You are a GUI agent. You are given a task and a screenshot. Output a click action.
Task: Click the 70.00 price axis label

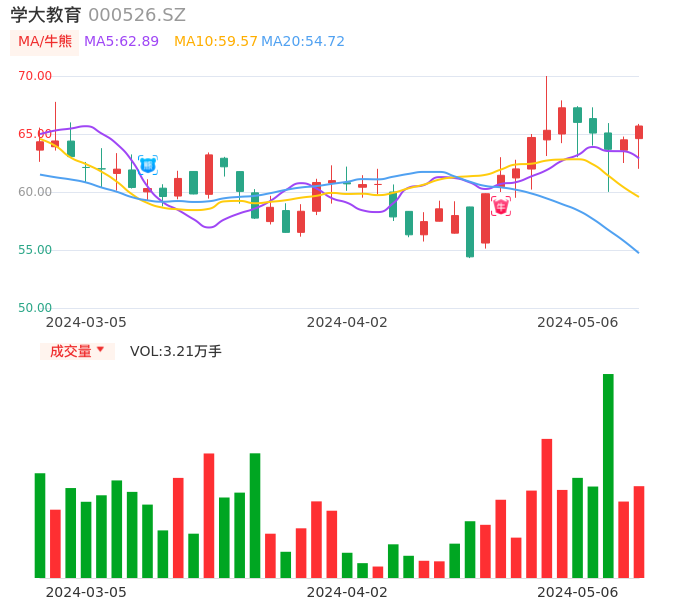pos(35,76)
